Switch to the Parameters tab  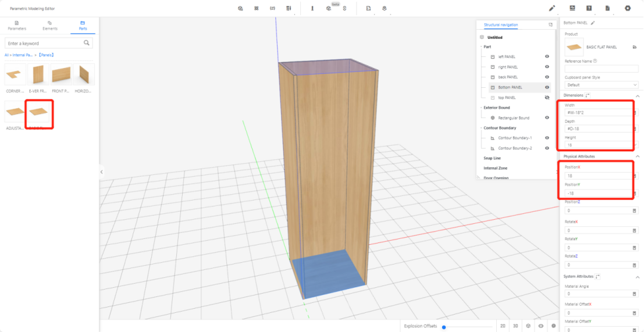click(x=16, y=26)
